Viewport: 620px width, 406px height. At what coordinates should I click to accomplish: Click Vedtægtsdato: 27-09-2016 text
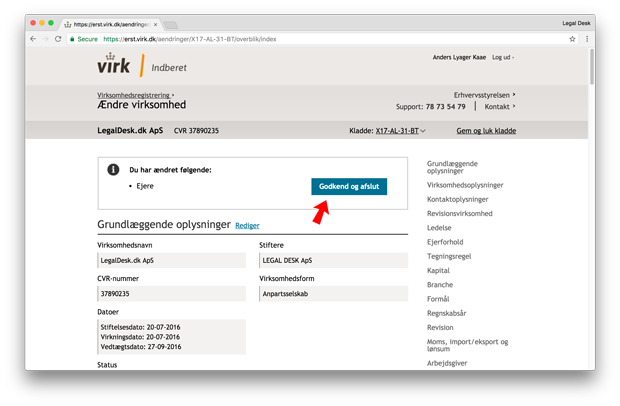pyautogui.click(x=141, y=347)
